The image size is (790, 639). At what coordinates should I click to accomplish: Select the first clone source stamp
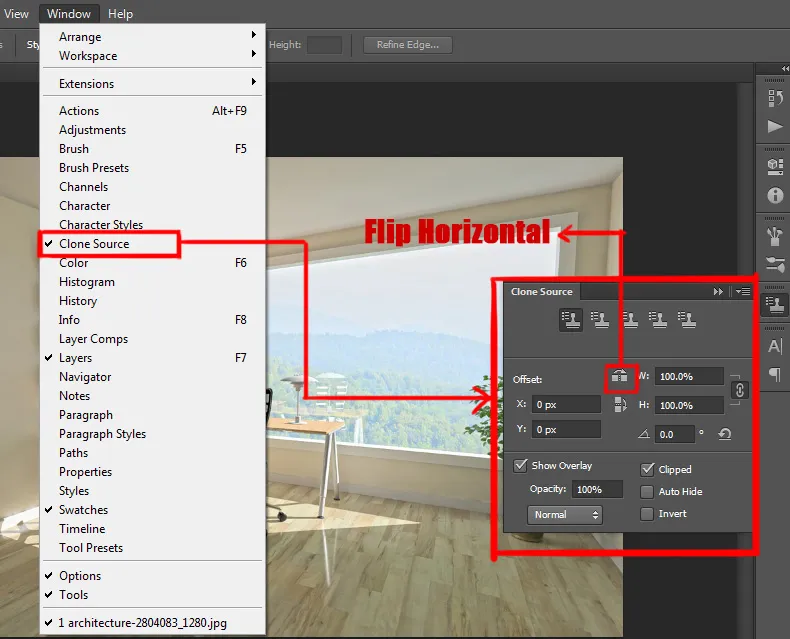click(x=571, y=320)
